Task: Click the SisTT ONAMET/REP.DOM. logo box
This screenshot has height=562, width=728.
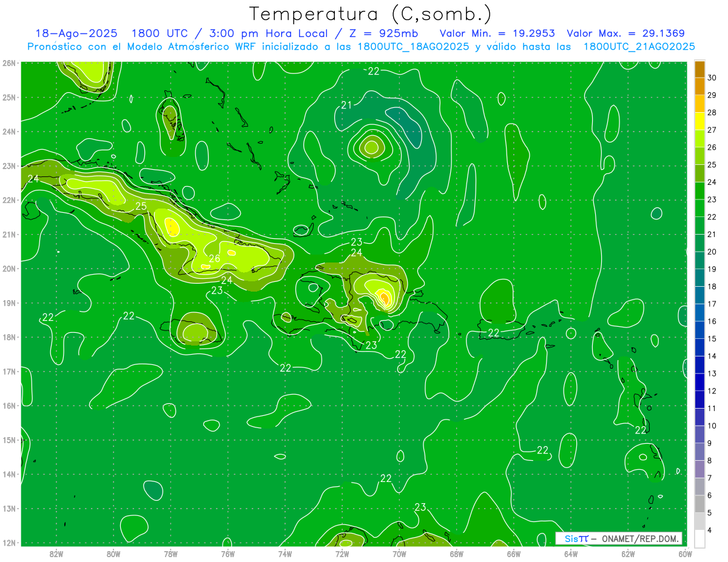Action: [x=618, y=538]
